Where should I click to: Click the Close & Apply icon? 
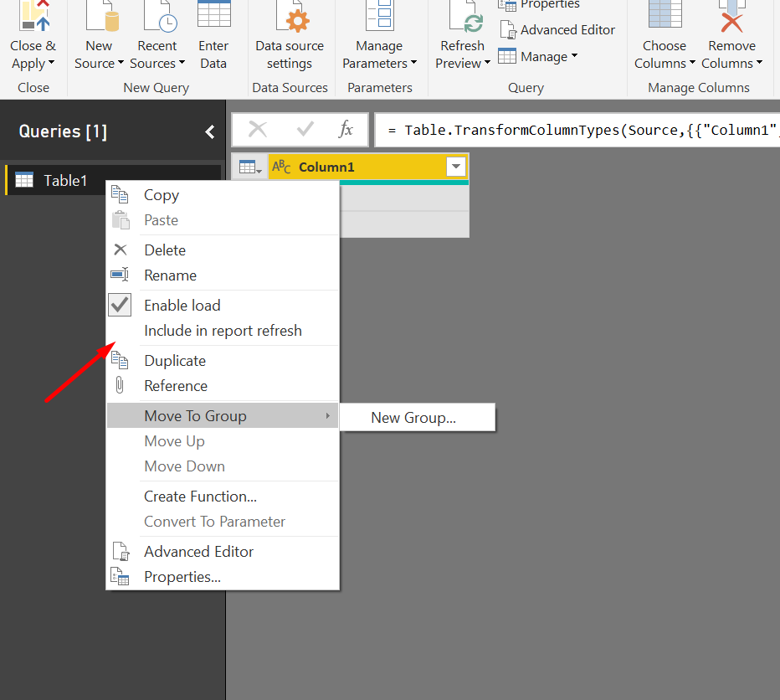[33, 16]
